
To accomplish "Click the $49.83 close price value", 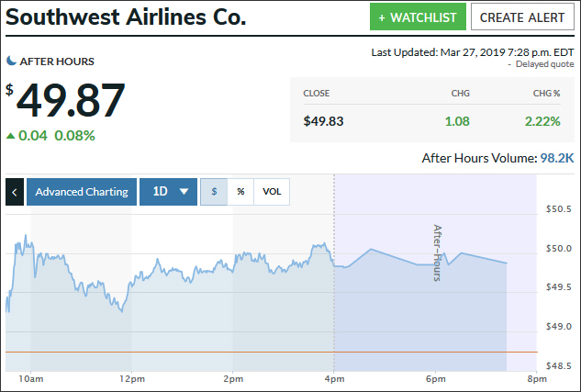I will (324, 120).
